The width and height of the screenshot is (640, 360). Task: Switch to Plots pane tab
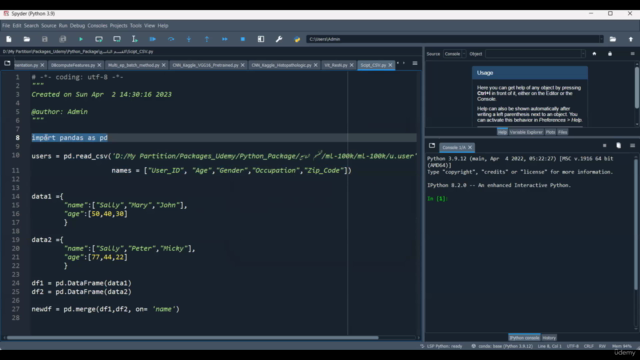(550, 132)
